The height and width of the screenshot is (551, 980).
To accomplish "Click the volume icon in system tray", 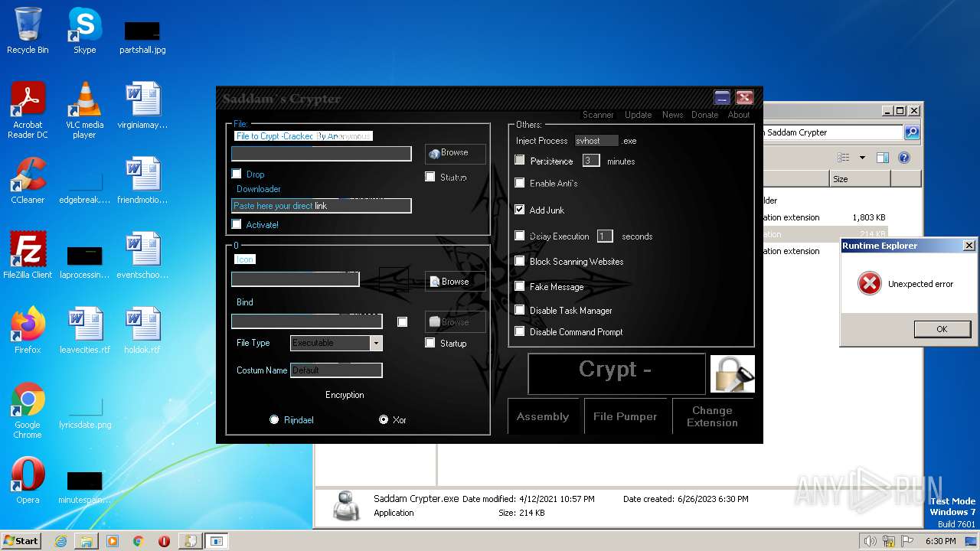I will [x=871, y=541].
